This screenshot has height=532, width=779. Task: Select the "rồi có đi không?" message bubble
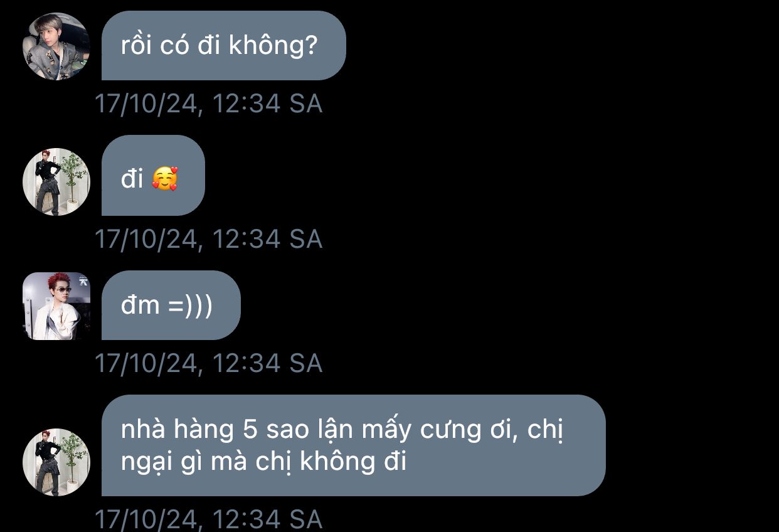224,46
